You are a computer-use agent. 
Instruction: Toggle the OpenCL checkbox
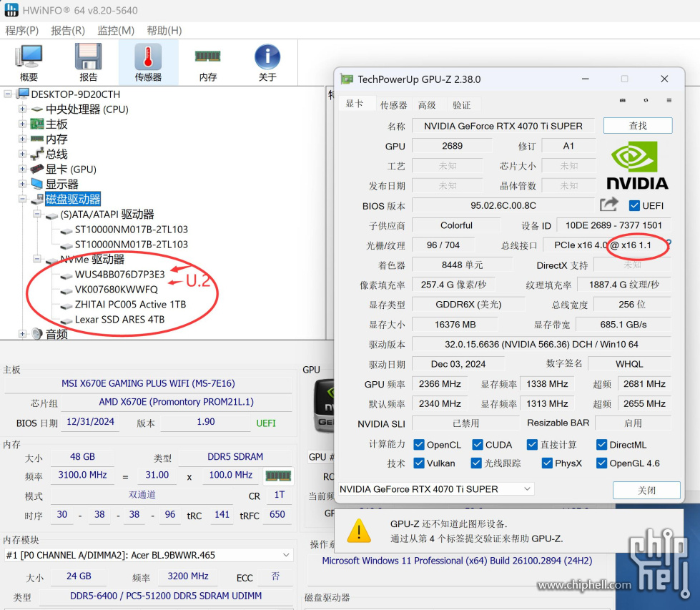point(419,444)
